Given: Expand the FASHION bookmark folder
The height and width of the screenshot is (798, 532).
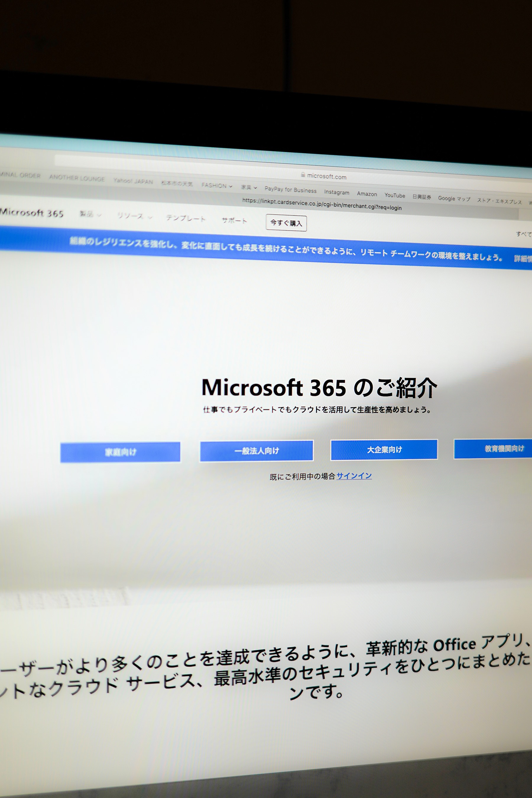Looking at the screenshot, I should tap(217, 186).
